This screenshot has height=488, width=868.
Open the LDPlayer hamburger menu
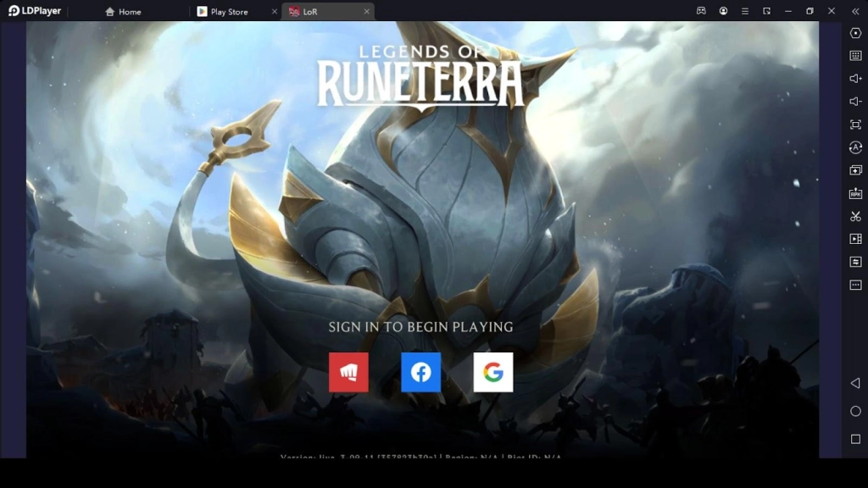(x=745, y=11)
